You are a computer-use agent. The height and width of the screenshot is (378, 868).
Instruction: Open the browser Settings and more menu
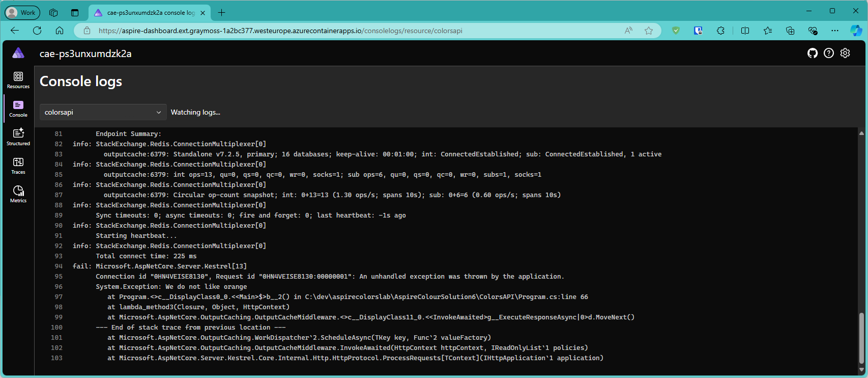[835, 31]
